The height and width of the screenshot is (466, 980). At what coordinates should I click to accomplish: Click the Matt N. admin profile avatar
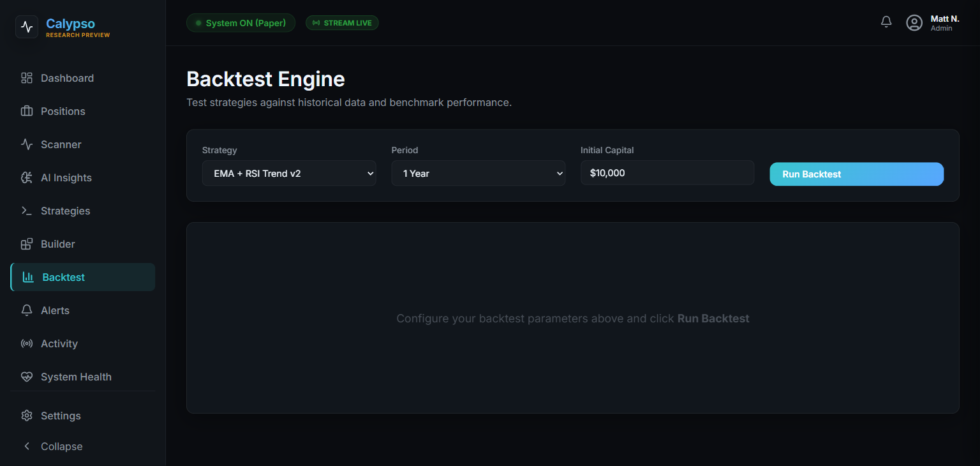tap(914, 22)
